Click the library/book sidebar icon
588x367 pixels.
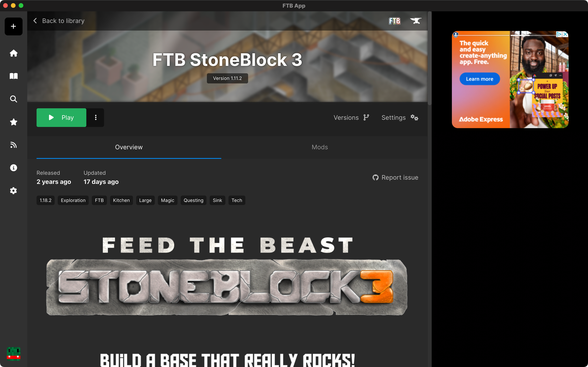coord(13,76)
